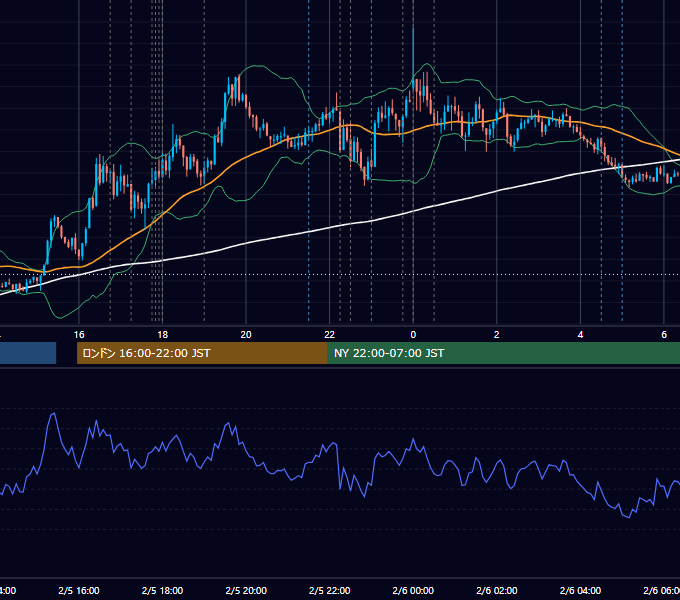Viewport: 680px width, 600px height.
Task: Click the tall candle wick spike at midnight
Action: tap(413, 52)
